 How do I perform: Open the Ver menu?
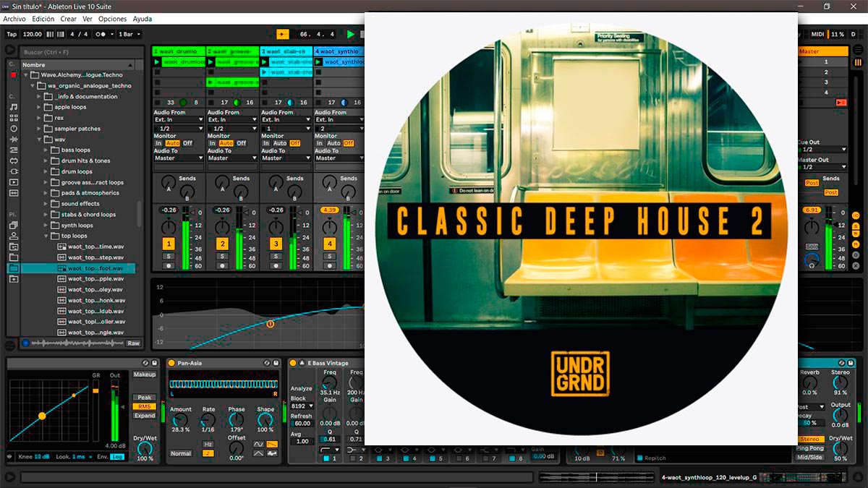[88, 19]
